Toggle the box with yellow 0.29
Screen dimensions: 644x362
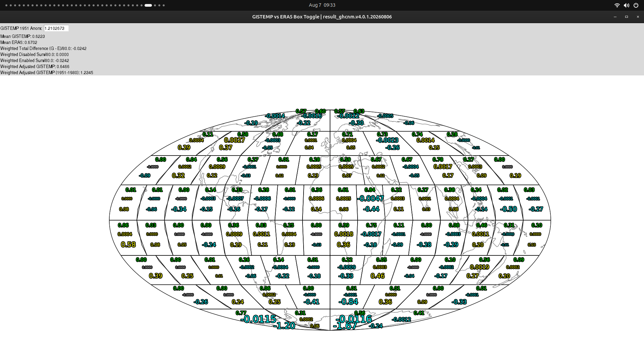click(184, 147)
